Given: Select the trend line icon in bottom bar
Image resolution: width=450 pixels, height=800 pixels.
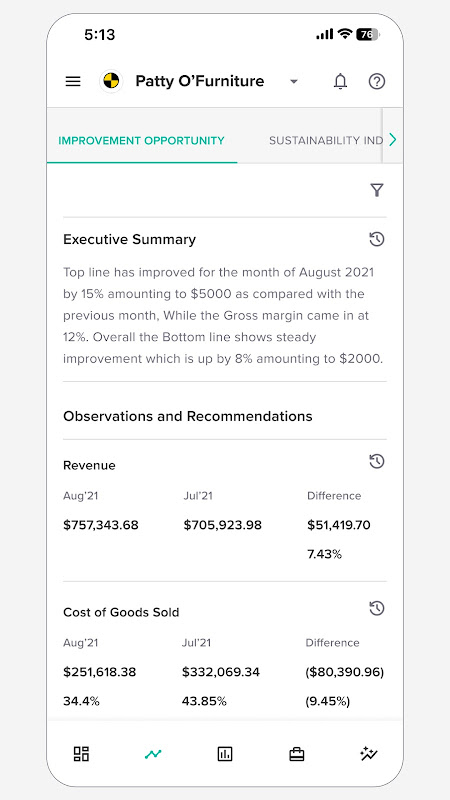Looking at the screenshot, I should point(153,754).
